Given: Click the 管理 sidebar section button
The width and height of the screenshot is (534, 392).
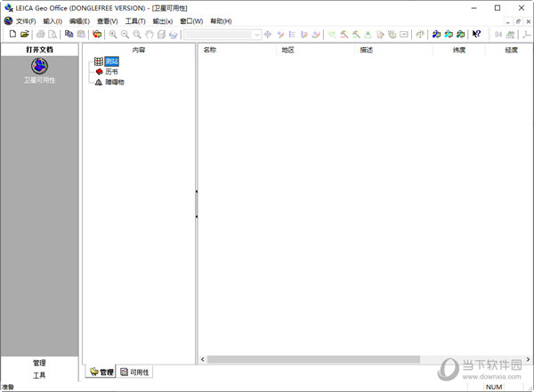Looking at the screenshot, I should [x=39, y=363].
